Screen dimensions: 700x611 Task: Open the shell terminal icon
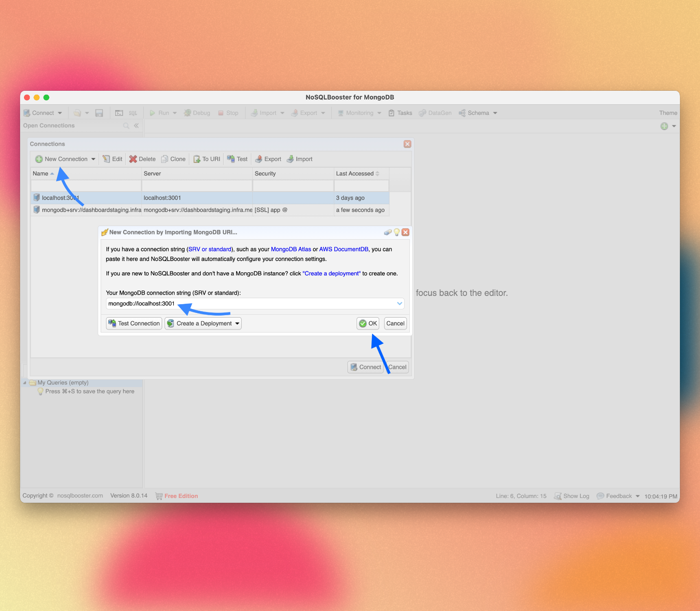coord(119,113)
